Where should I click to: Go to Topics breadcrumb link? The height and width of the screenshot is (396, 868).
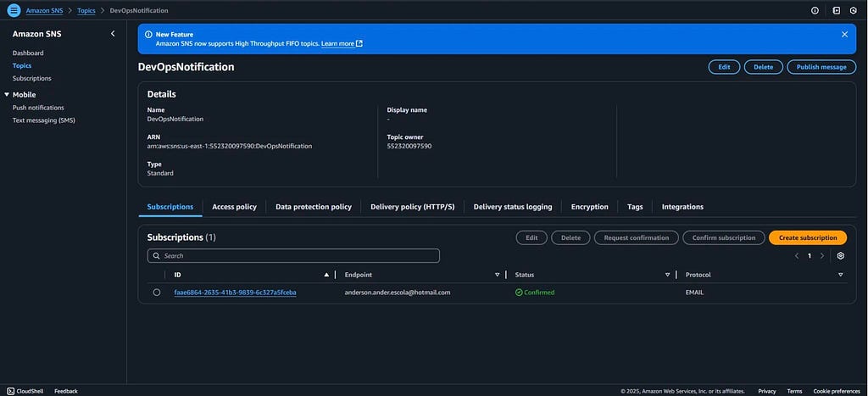86,10
